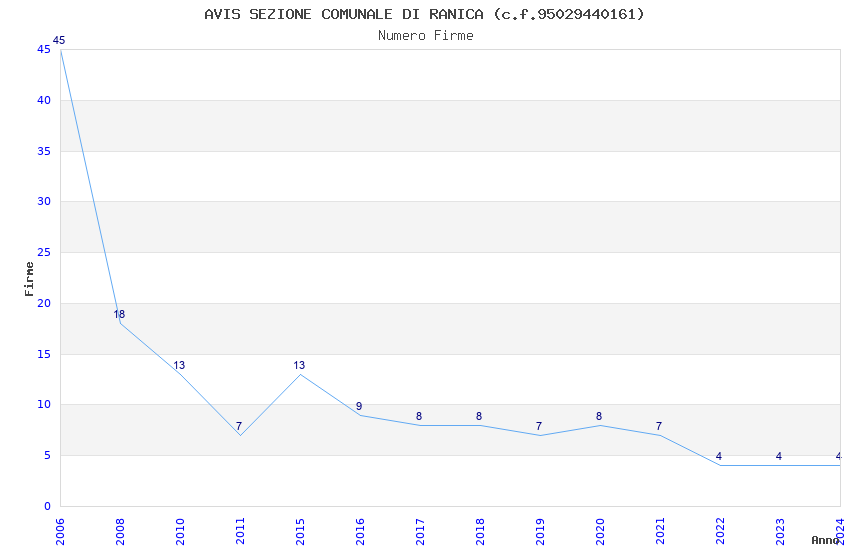Click the 13 data label above 2015
The image size is (850, 550).
[299, 365]
